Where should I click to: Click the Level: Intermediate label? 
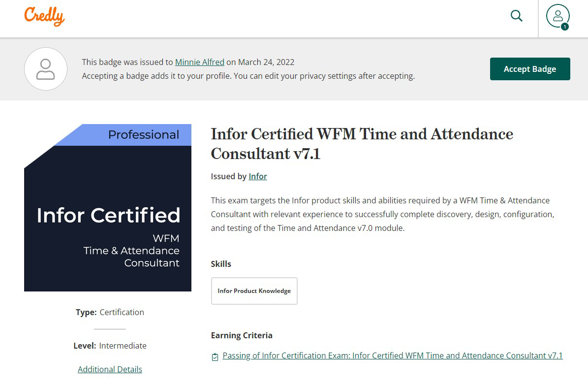pos(110,346)
